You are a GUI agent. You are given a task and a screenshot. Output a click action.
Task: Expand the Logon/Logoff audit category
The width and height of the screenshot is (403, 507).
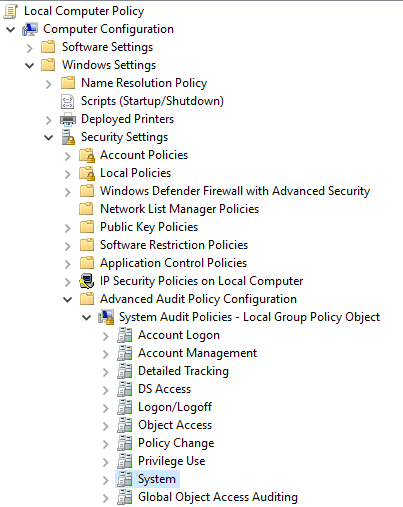tap(106, 408)
